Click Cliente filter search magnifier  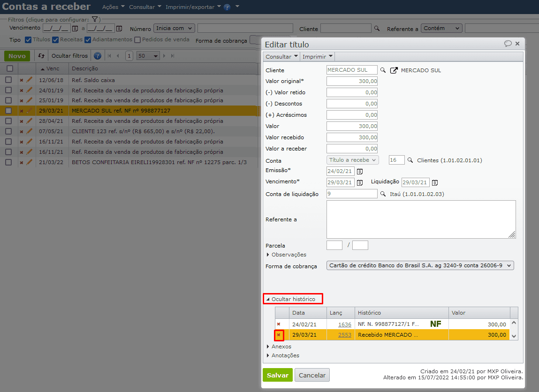point(377,29)
